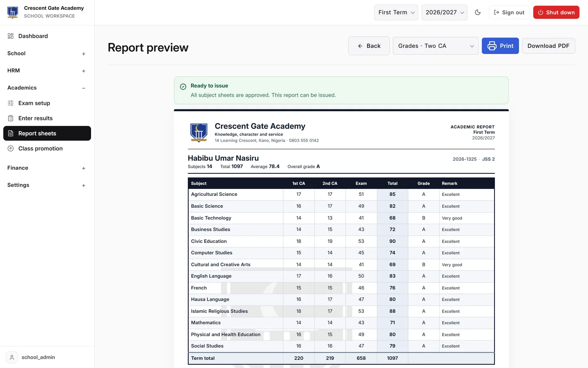Click the Term total row label
Screen dimensions: 588x368
click(203, 358)
